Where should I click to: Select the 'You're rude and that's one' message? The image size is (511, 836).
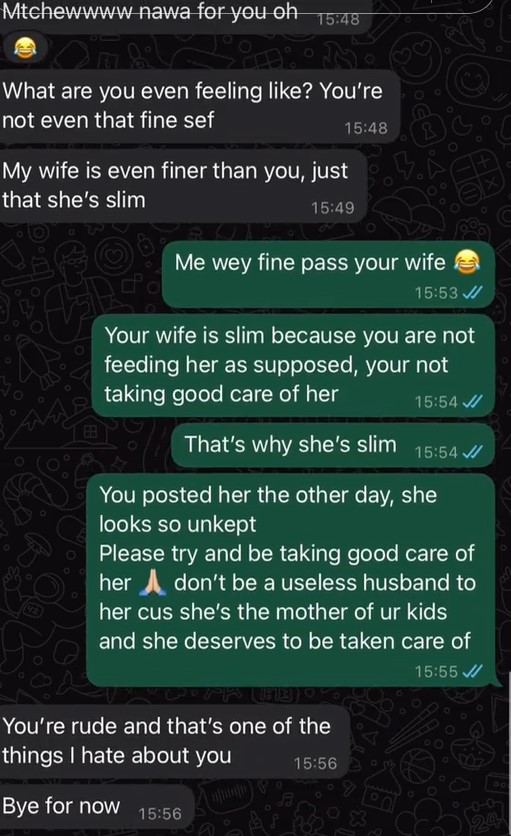click(174, 742)
